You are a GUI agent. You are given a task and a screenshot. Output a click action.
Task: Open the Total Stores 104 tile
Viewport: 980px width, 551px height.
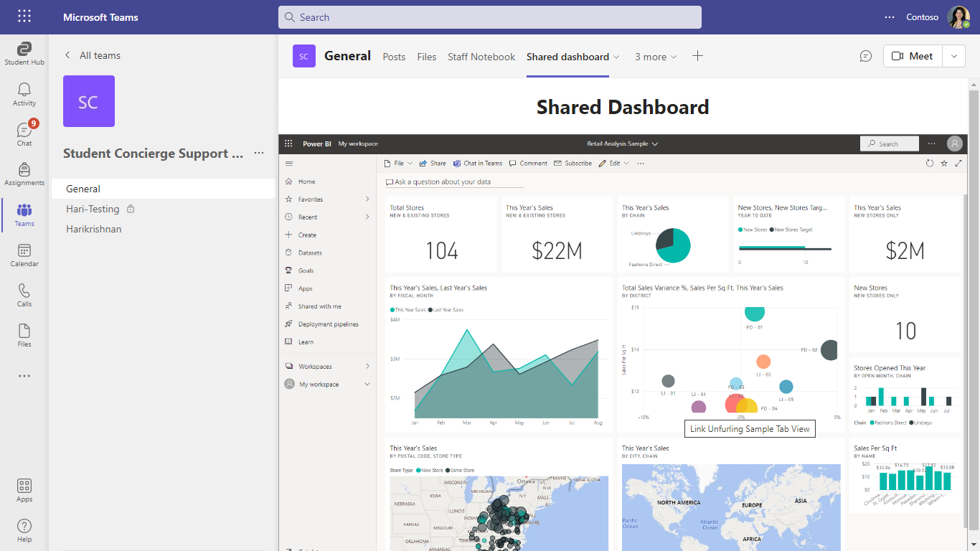441,235
